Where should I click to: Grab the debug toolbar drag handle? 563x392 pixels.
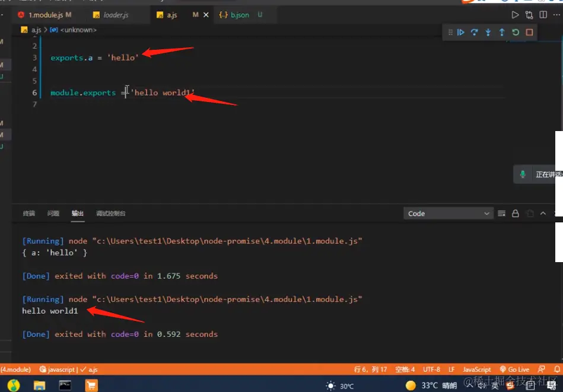click(450, 32)
